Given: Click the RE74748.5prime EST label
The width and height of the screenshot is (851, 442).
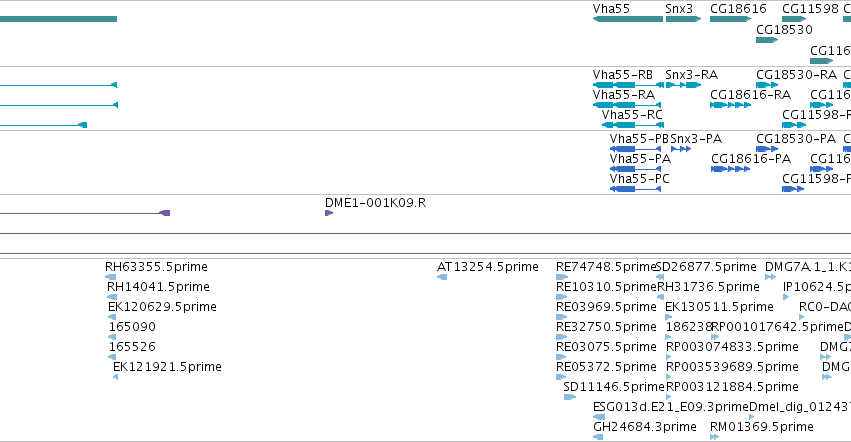Looking at the screenshot, I should tap(606, 267).
